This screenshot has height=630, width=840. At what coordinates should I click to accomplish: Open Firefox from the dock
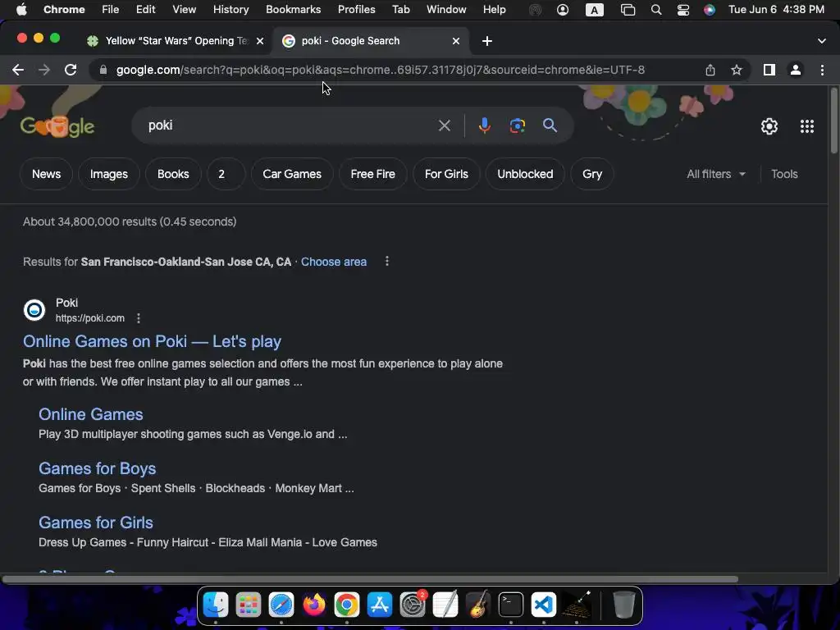click(314, 605)
